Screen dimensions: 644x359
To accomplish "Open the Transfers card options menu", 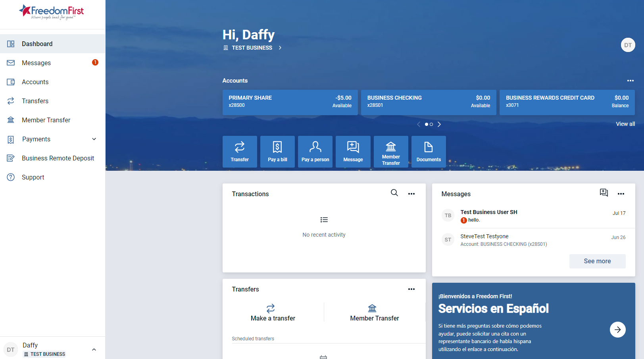I will (x=411, y=289).
